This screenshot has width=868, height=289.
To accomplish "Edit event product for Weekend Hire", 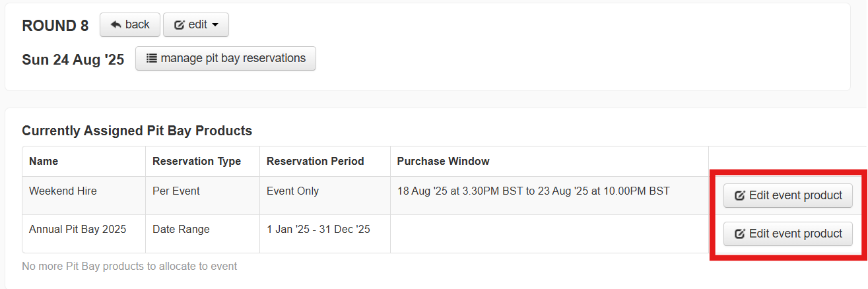I will [x=788, y=195].
